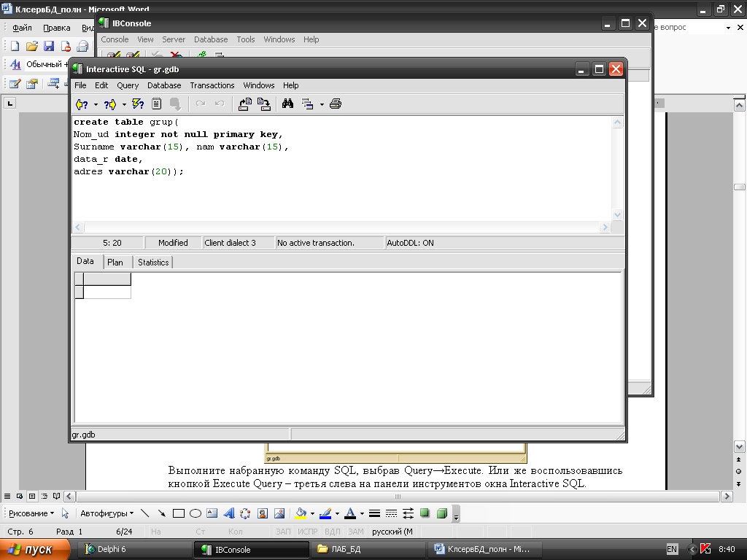Viewport: 747px width, 560px height.
Task: Expand the window list dropdown arrow
Action: (x=322, y=104)
